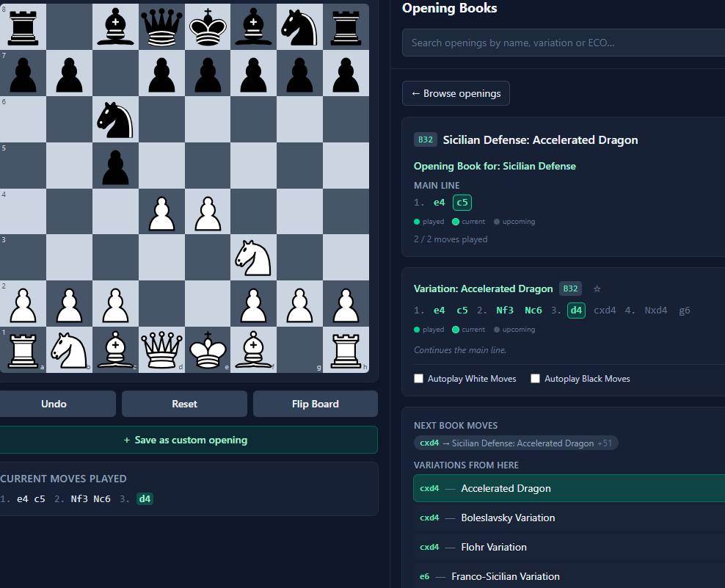Screen dimensions: 725x588
Task: Select the black king on e8
Action: [x=208, y=27]
